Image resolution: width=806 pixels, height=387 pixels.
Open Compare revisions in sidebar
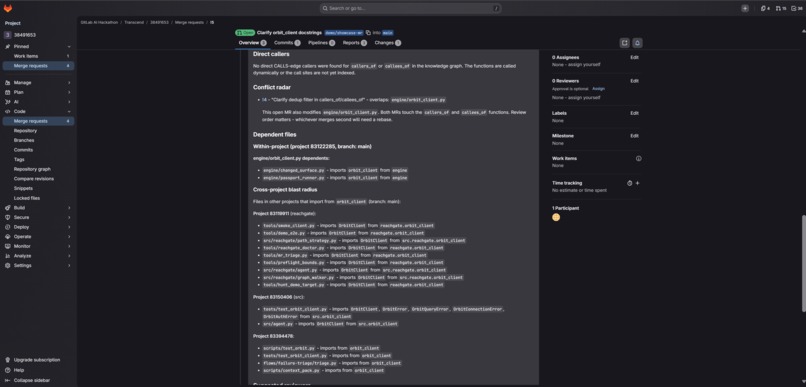[34, 179]
